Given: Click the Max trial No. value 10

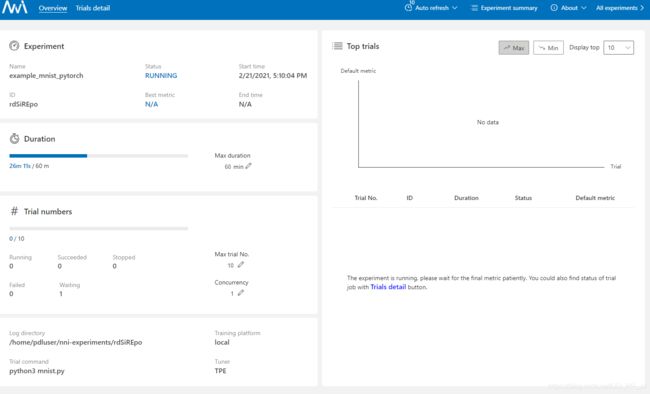Looking at the screenshot, I should 230,265.
